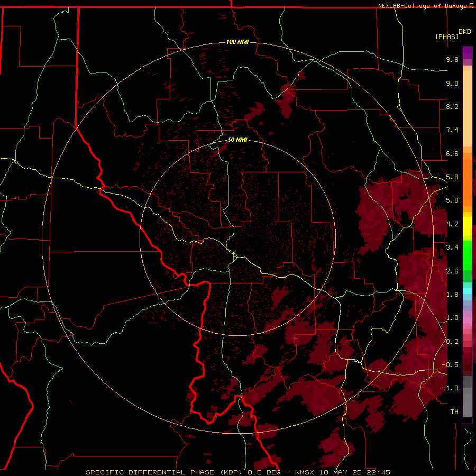Pick the purple top segment of color bar

pos(467,53)
